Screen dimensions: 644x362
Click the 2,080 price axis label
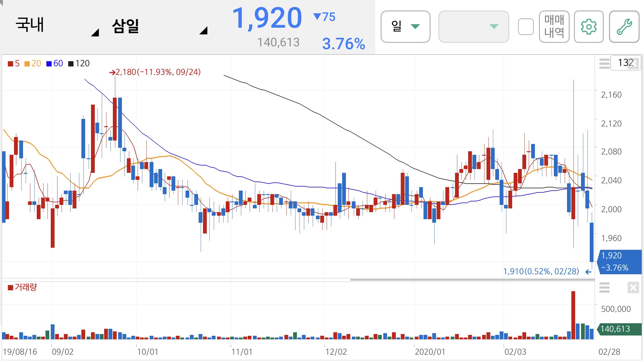[611, 152]
